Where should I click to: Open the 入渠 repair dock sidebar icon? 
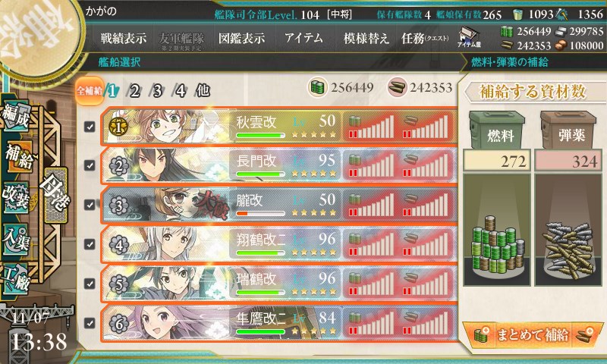coord(16,238)
